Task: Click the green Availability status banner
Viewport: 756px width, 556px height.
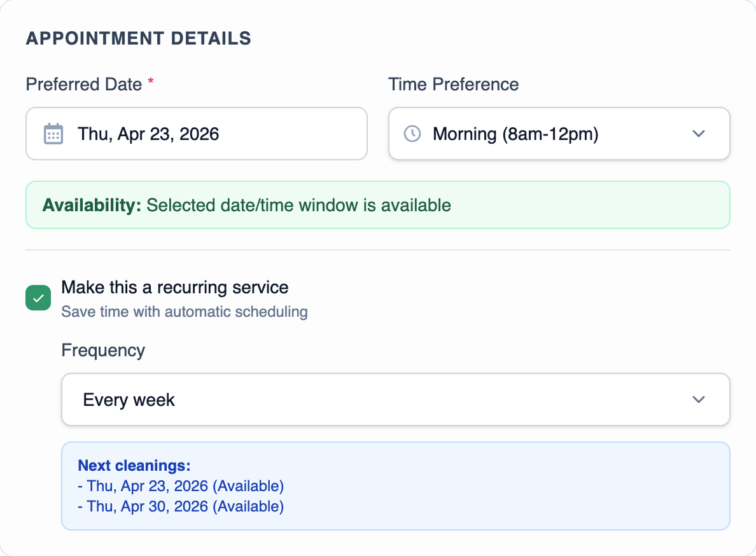Action: pos(377,205)
